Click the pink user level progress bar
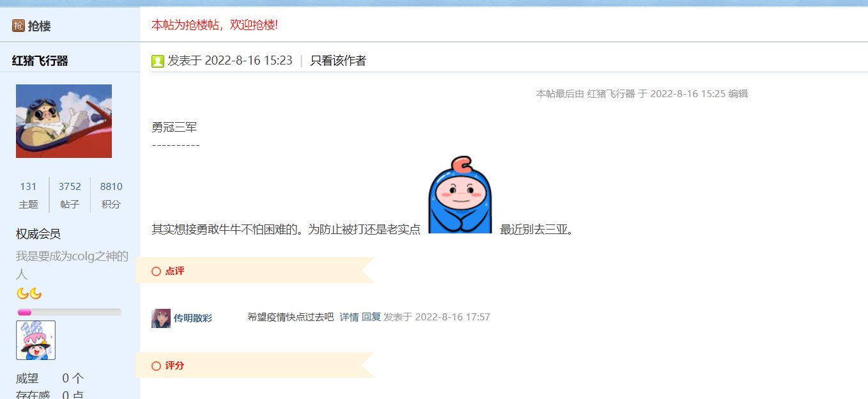Screen dimensions: 868x399 pos(69,312)
